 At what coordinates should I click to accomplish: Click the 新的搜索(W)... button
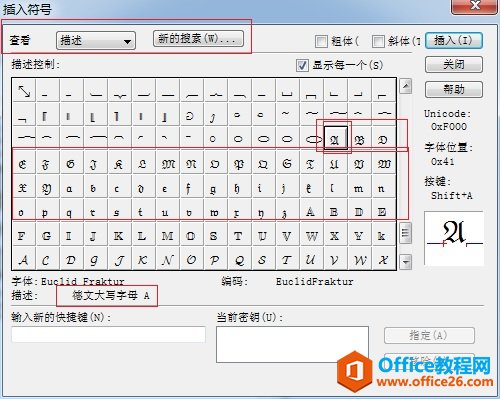[x=198, y=39]
